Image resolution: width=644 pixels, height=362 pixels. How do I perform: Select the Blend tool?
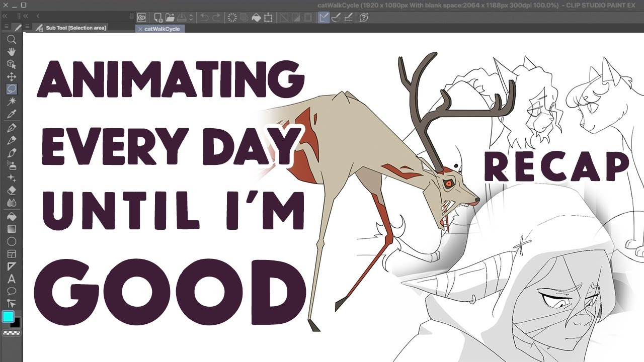(11, 204)
